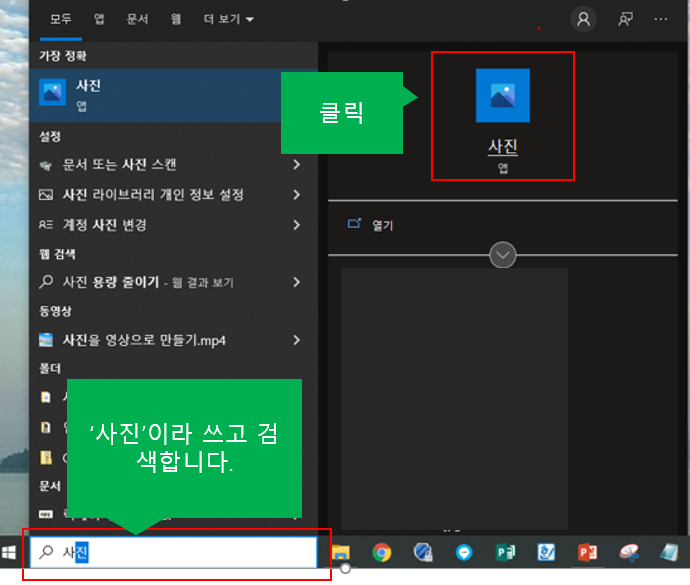Open the blue chat bubble app on taskbar

(464, 552)
